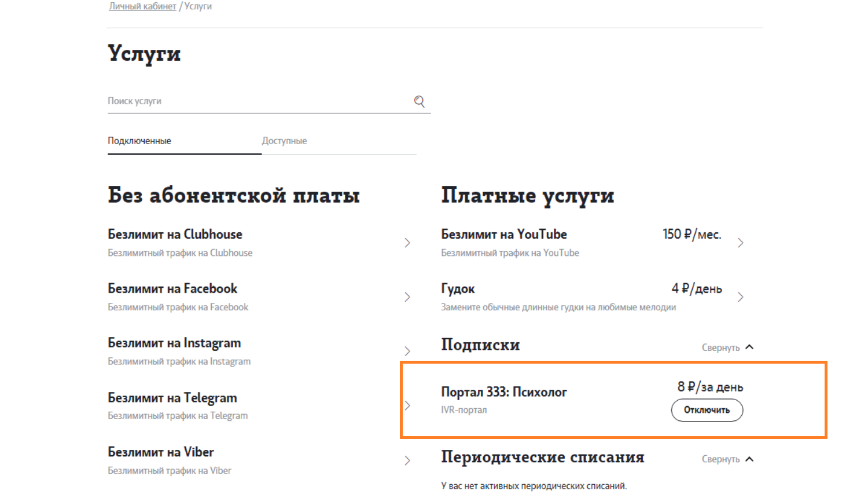The height and width of the screenshot is (498, 868).
Task: Expand the Clubhouse row chevron
Action: point(407,243)
